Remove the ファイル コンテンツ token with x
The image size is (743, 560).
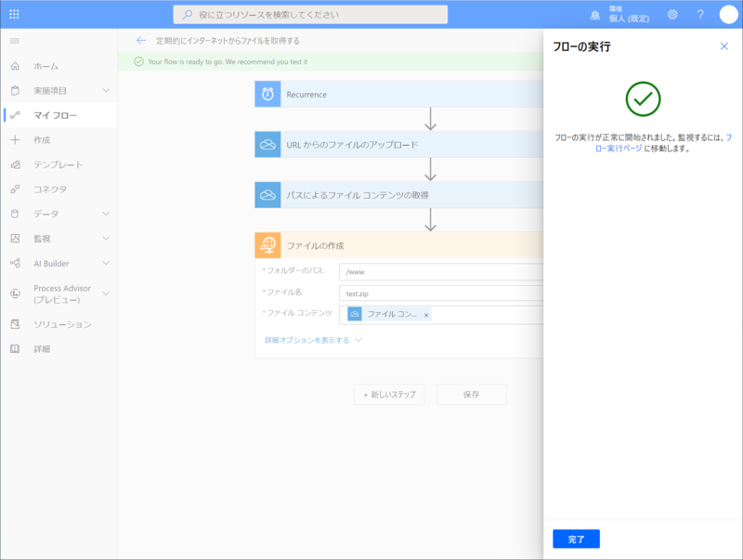click(426, 315)
